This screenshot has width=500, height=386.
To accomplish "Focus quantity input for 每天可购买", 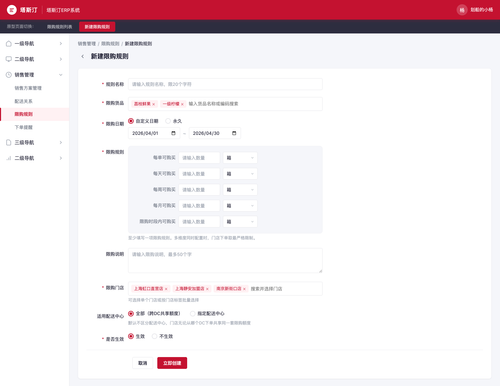I will point(199,174).
